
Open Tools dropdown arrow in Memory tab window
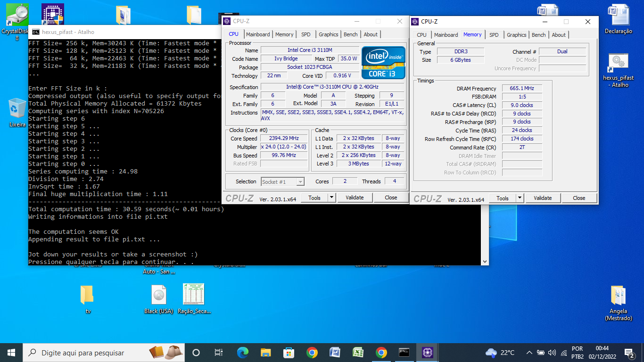click(520, 198)
